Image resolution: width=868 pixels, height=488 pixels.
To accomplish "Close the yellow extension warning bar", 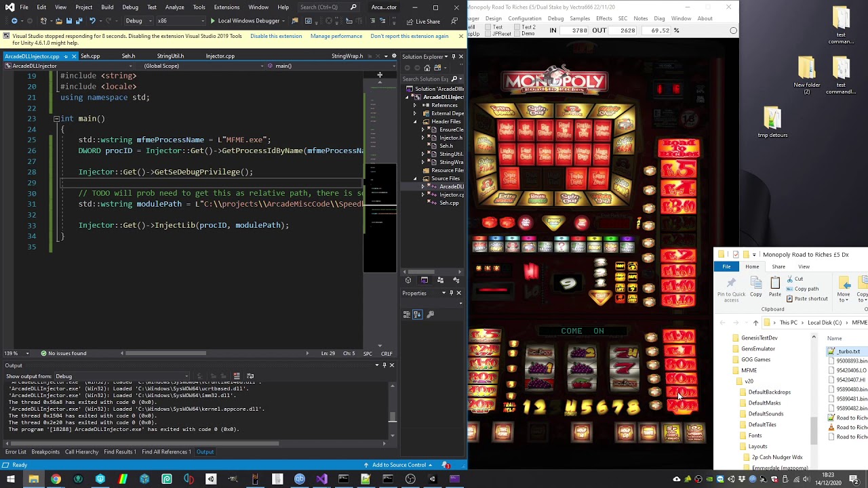I will click(461, 36).
